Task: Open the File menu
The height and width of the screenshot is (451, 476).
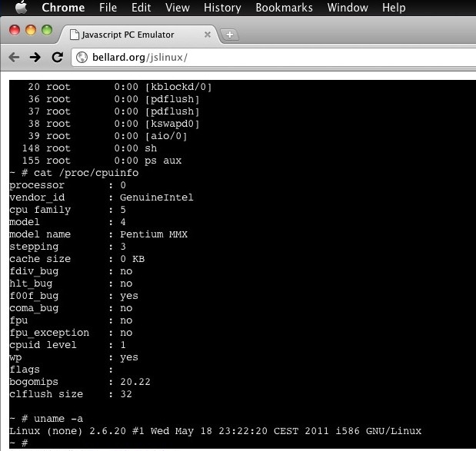Action: pyautogui.click(x=108, y=8)
